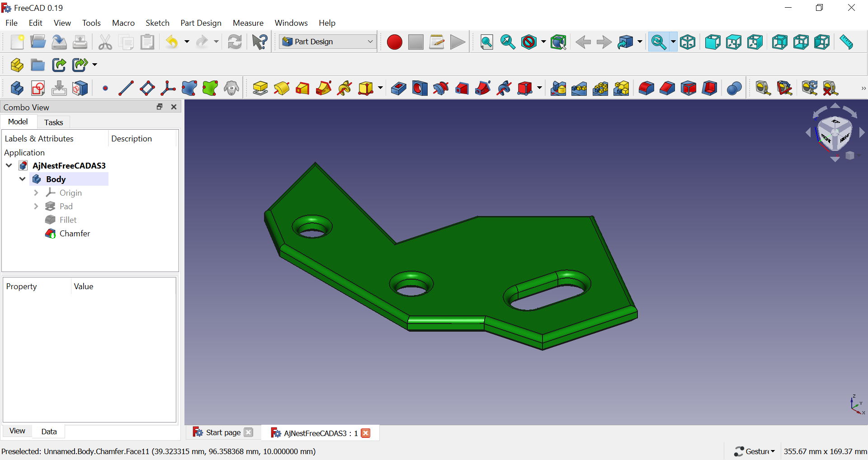Open the Part Design workbench dropdown
Viewport: 868px width, 460px height.
pyautogui.click(x=327, y=42)
